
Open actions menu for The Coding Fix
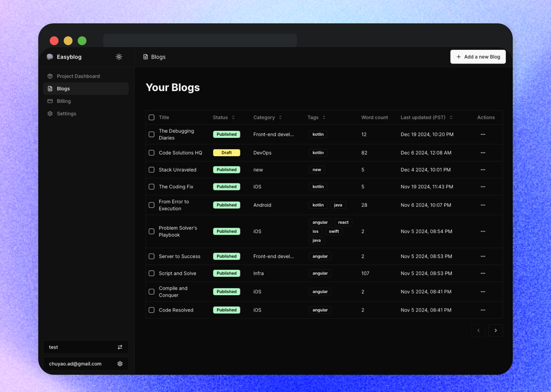coord(483,187)
